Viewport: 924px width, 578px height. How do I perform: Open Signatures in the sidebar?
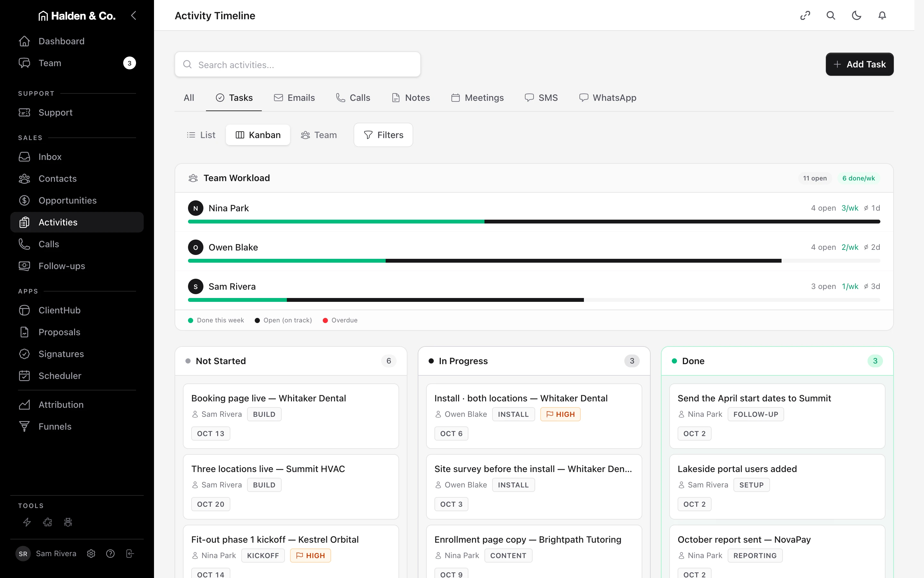77,354
